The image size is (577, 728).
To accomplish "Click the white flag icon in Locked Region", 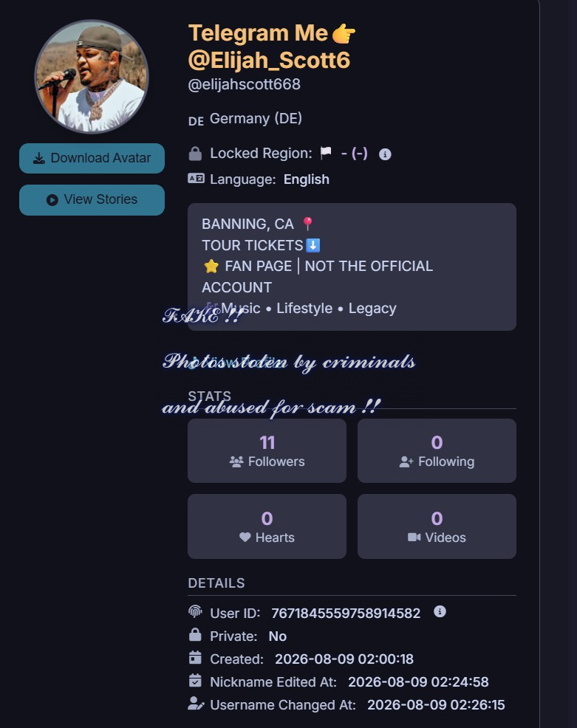I will click(326, 152).
